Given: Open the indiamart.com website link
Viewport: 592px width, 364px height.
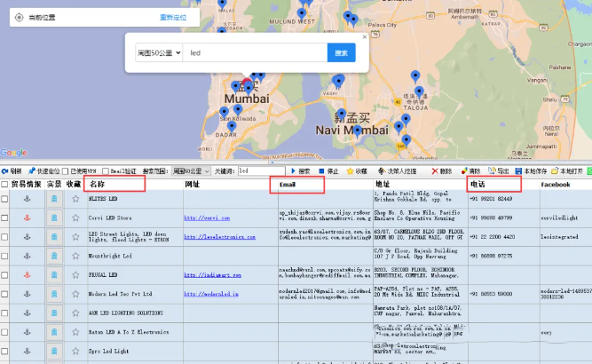Looking at the screenshot, I should [x=212, y=275].
